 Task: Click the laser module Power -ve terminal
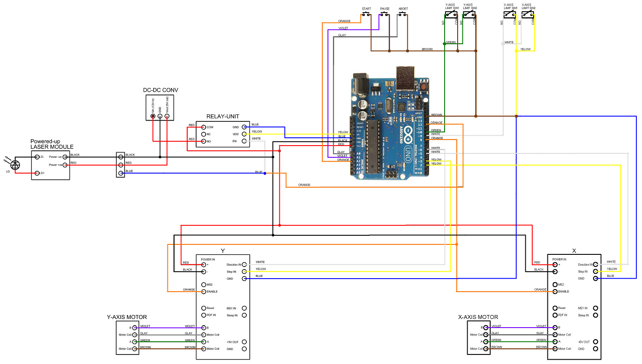click(x=65, y=157)
